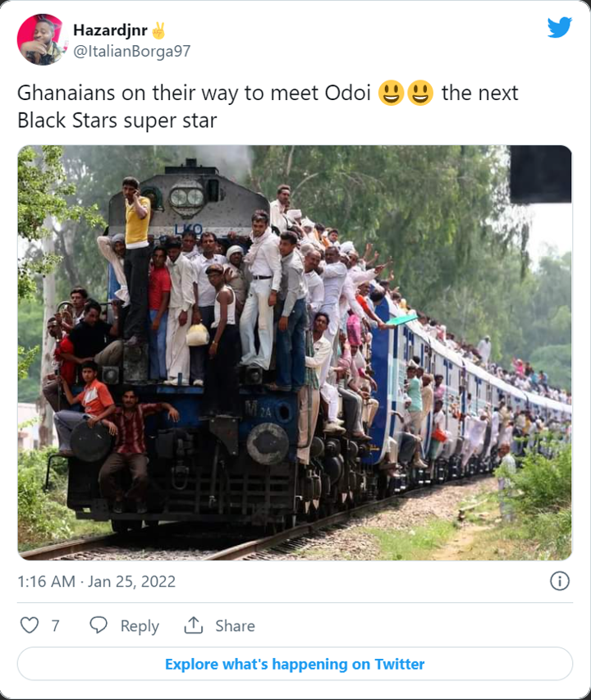
Task: Click the Twitter bird logo
Action: tap(560, 27)
